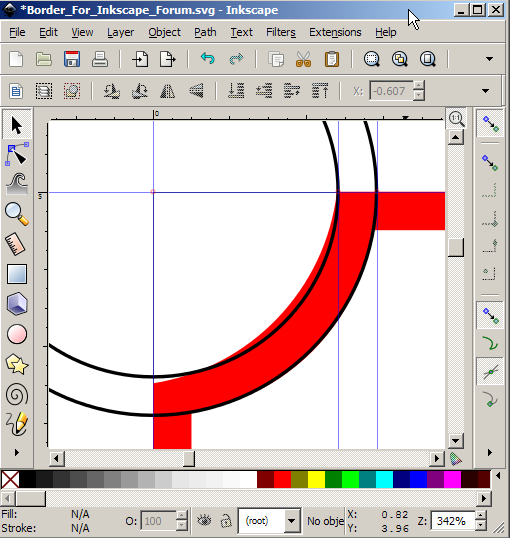
Task: Open the Edit menu
Action: pos(48,32)
